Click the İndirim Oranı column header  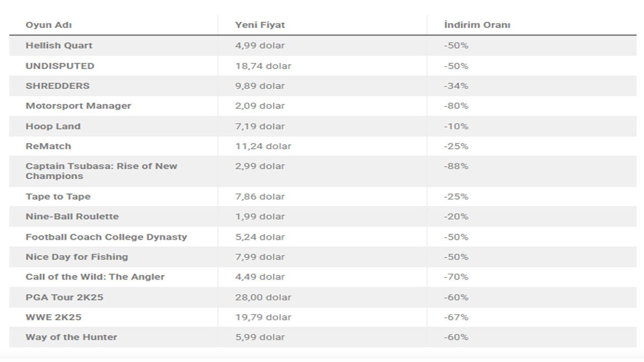tap(477, 25)
